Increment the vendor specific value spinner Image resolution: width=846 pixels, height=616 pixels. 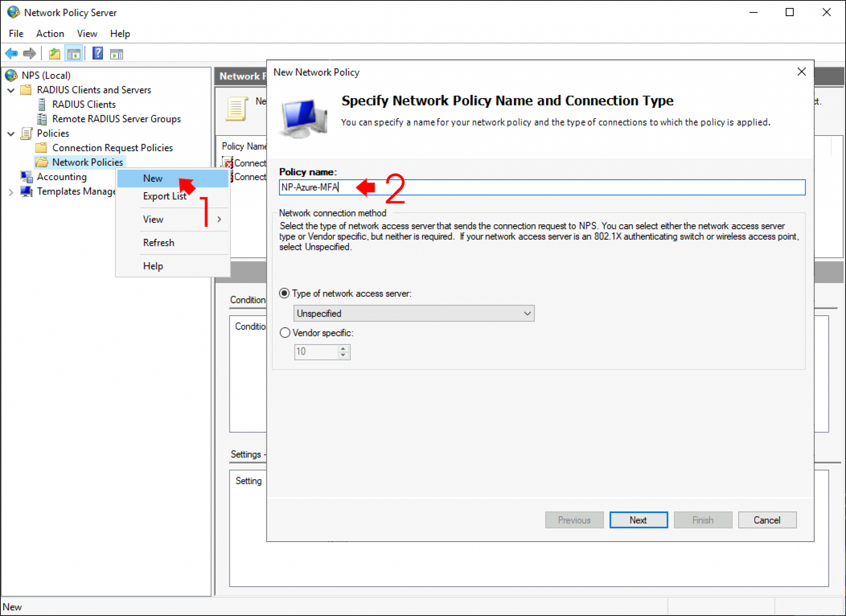coord(343,348)
